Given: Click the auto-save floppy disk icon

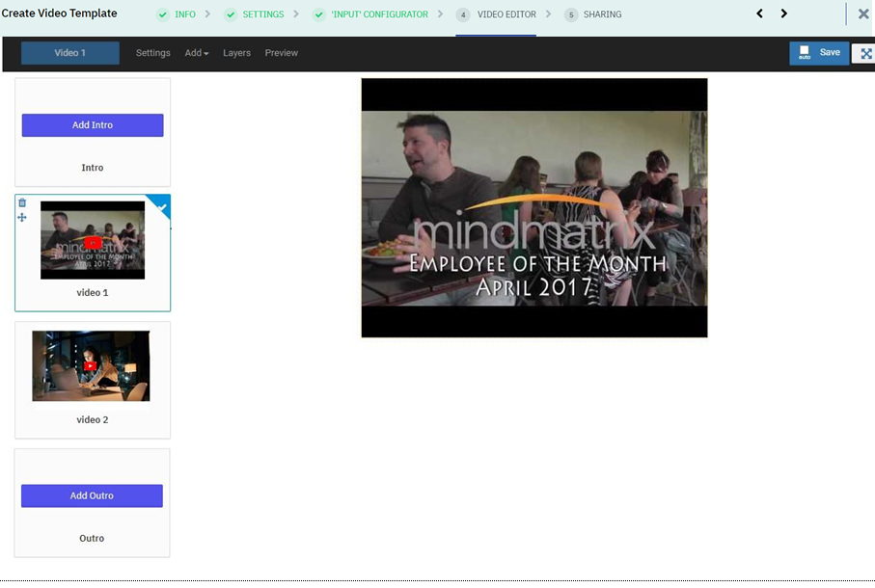Looking at the screenshot, I should pyautogui.click(x=805, y=53).
